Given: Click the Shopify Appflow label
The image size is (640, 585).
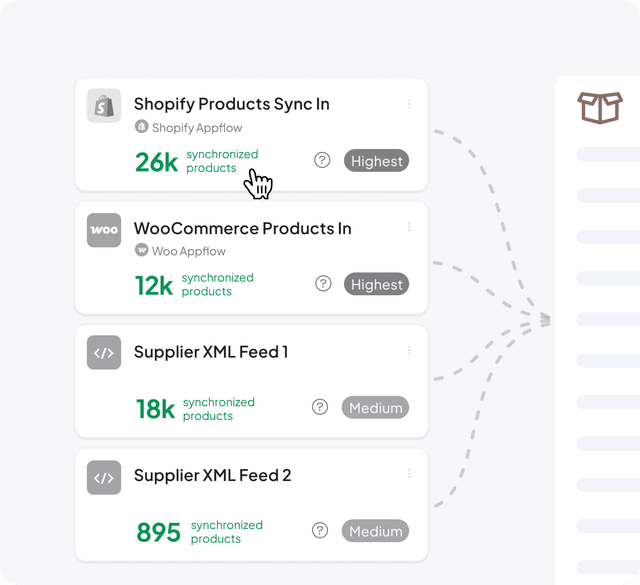Looking at the screenshot, I should pos(197,128).
